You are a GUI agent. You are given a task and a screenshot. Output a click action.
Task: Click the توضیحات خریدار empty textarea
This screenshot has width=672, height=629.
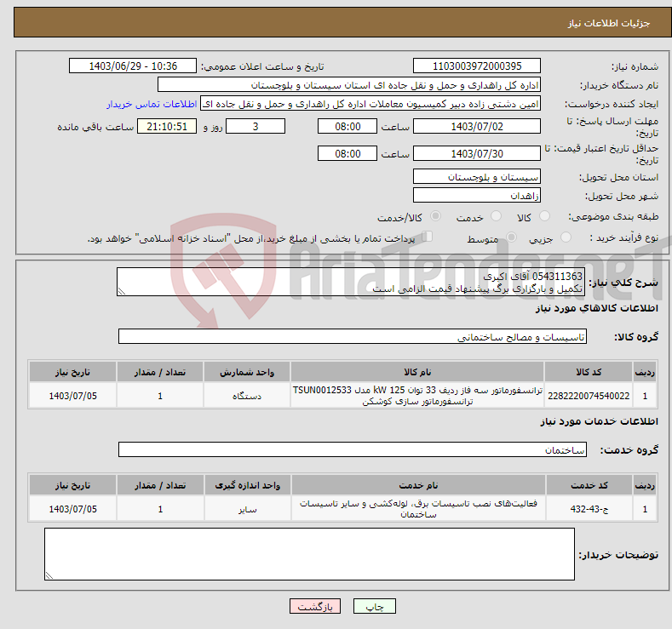pyautogui.click(x=309, y=554)
